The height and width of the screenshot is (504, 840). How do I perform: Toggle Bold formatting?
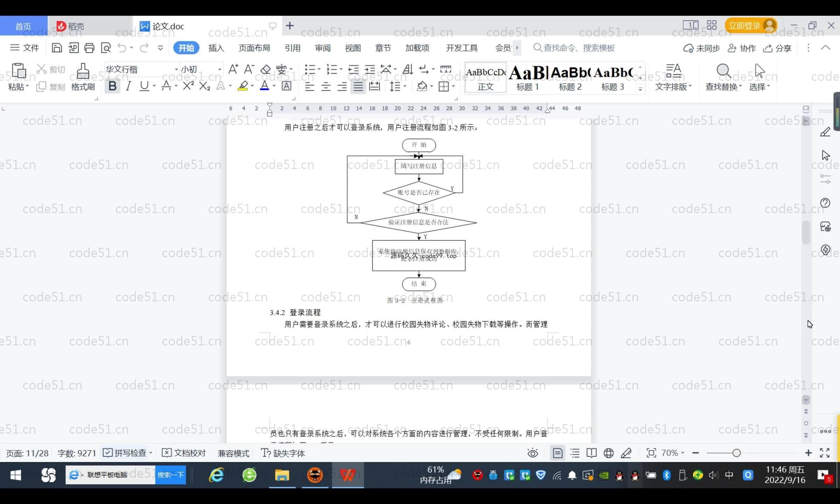point(112,86)
